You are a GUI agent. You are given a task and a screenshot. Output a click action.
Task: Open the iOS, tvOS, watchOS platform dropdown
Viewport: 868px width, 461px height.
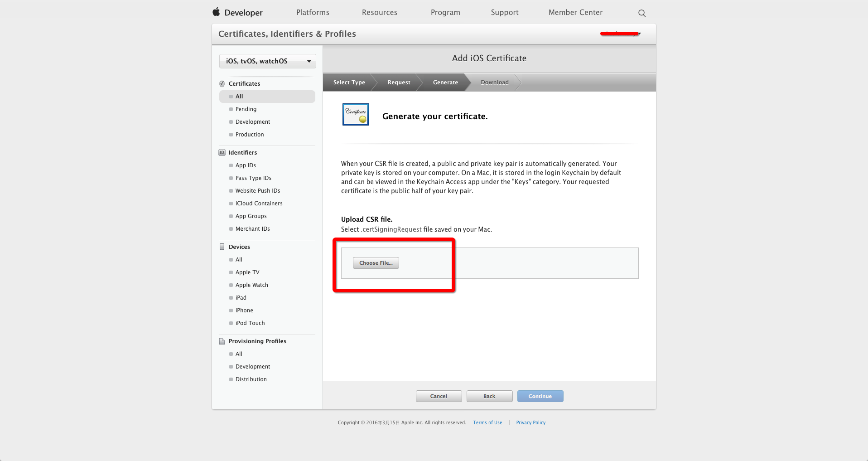268,61
